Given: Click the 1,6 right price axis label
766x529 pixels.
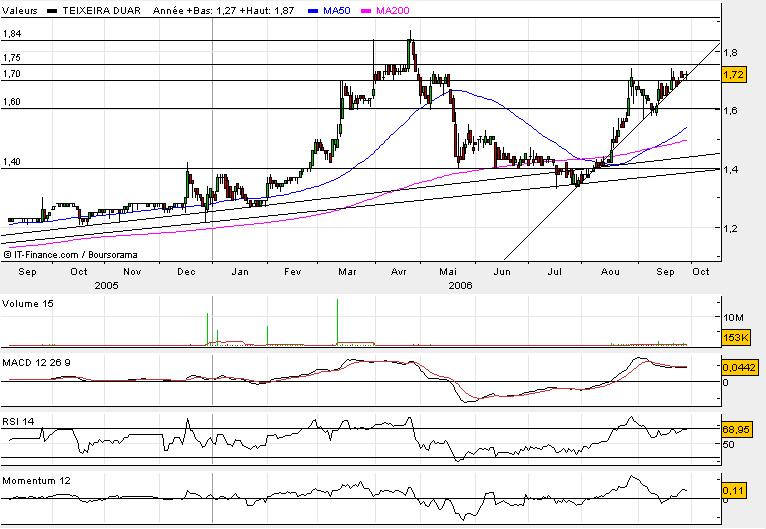Looking at the screenshot, I should click(x=731, y=110).
